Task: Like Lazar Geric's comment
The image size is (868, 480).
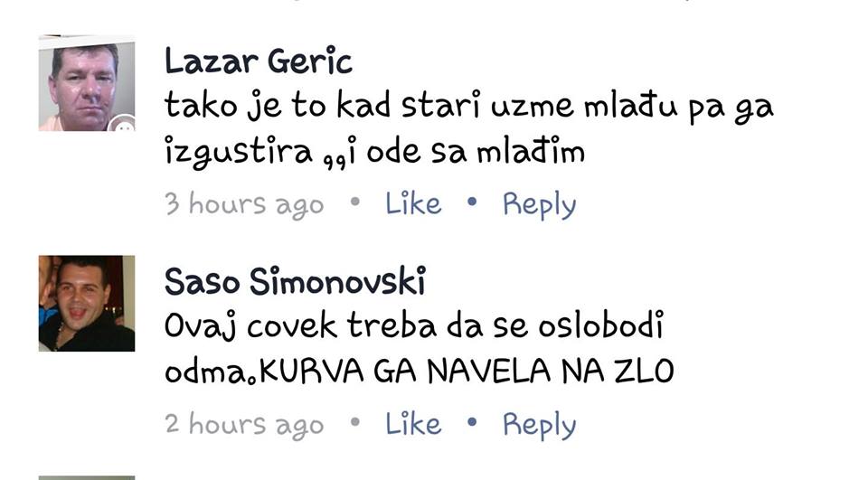Action: [413, 203]
